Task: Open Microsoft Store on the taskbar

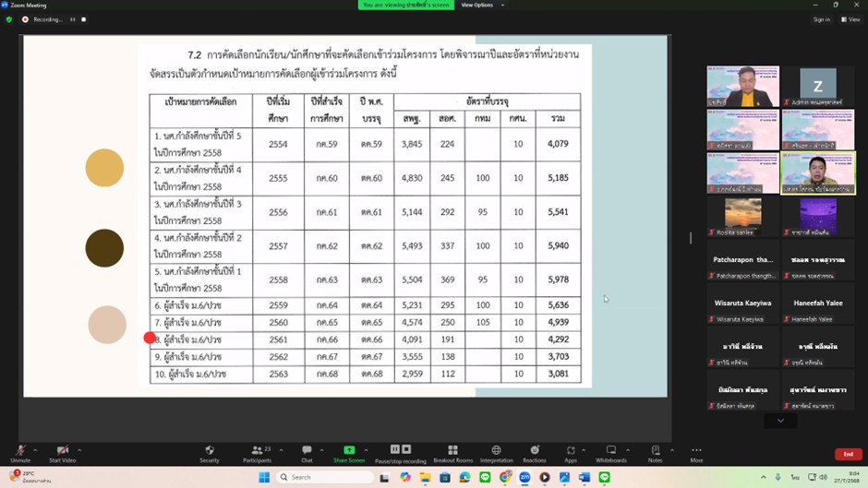Action: click(x=445, y=477)
